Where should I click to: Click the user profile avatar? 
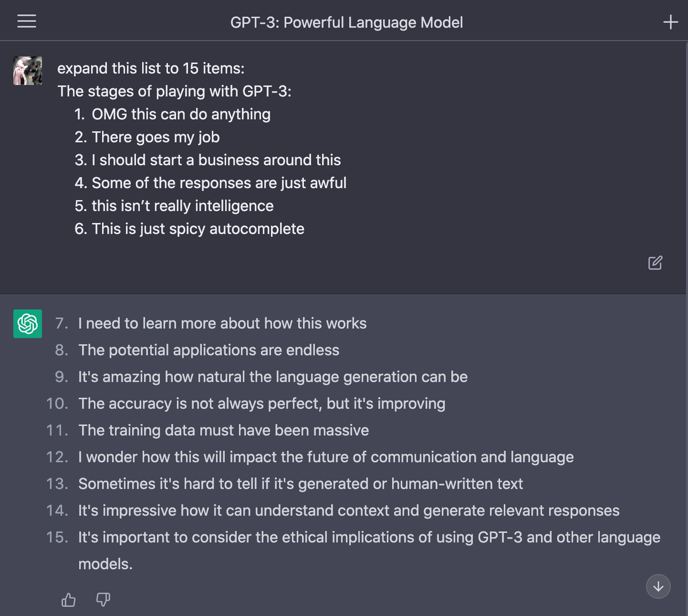click(28, 71)
